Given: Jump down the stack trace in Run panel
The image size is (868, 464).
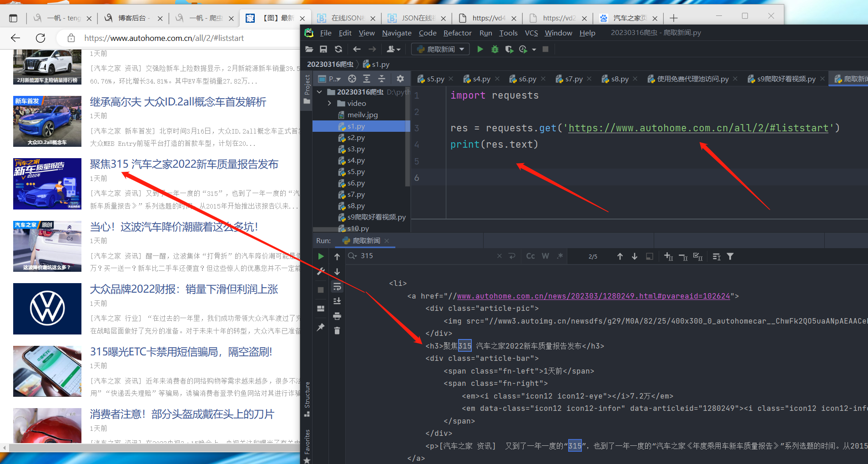Looking at the screenshot, I should point(337,271).
